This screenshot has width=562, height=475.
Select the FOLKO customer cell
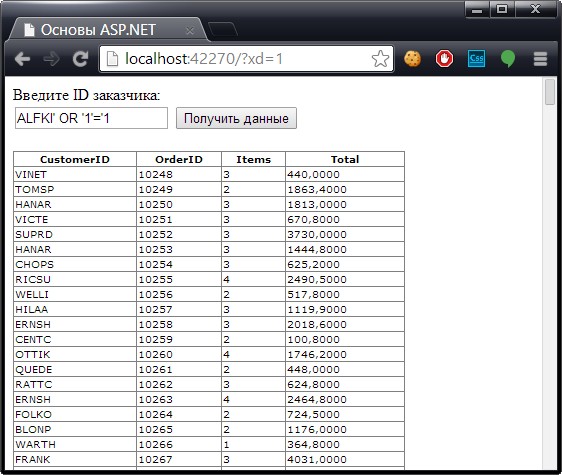75,414
